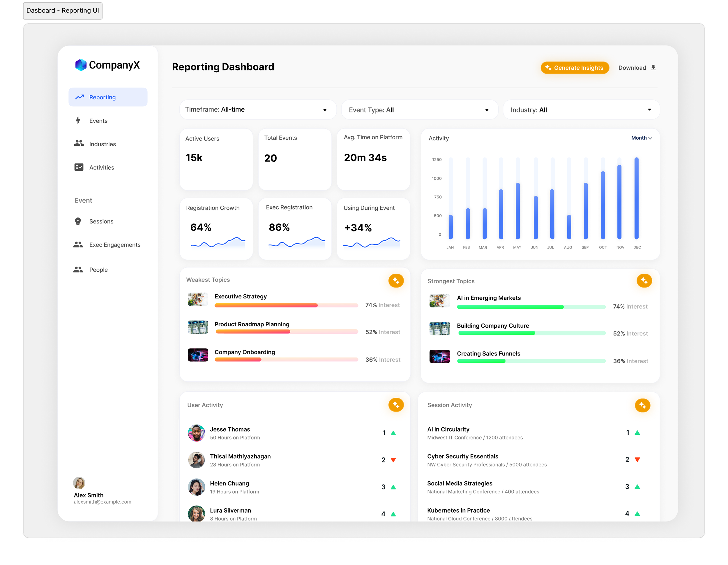Go to Exec Engagements in sidebar
This screenshot has height=565, width=728.
[x=114, y=245]
